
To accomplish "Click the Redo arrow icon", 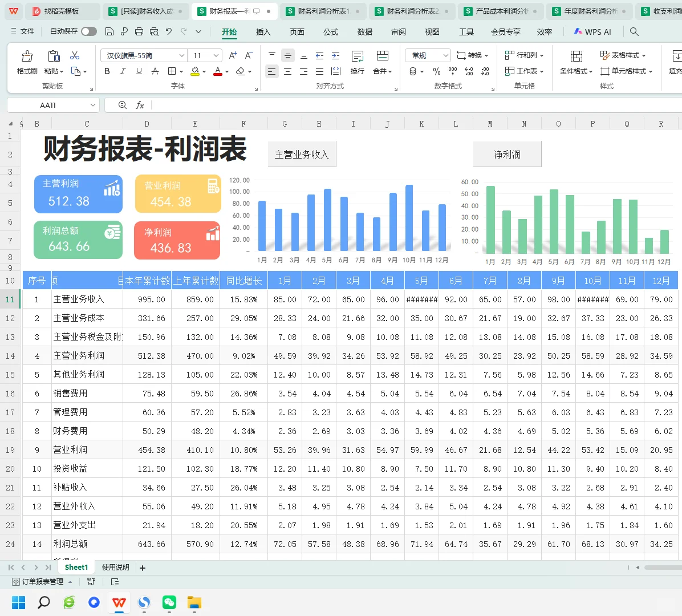I will pyautogui.click(x=184, y=31).
